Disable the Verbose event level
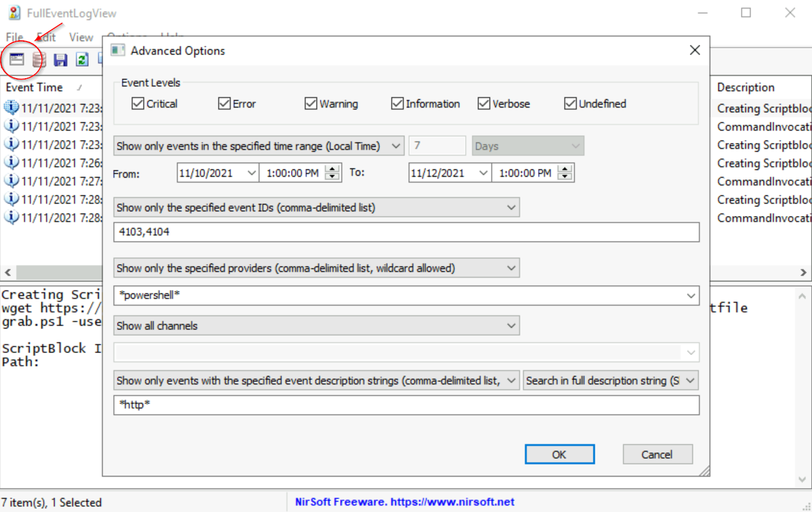 pos(484,104)
